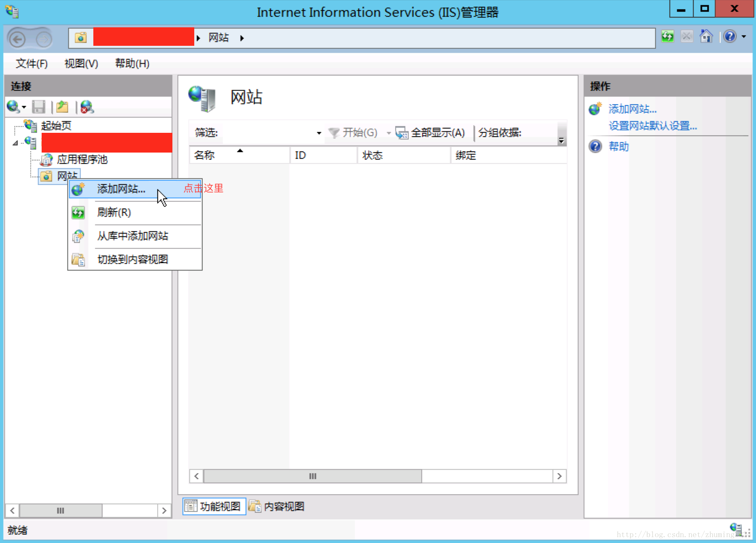
Task: Click the Forward navigation arrow
Action: pos(43,40)
